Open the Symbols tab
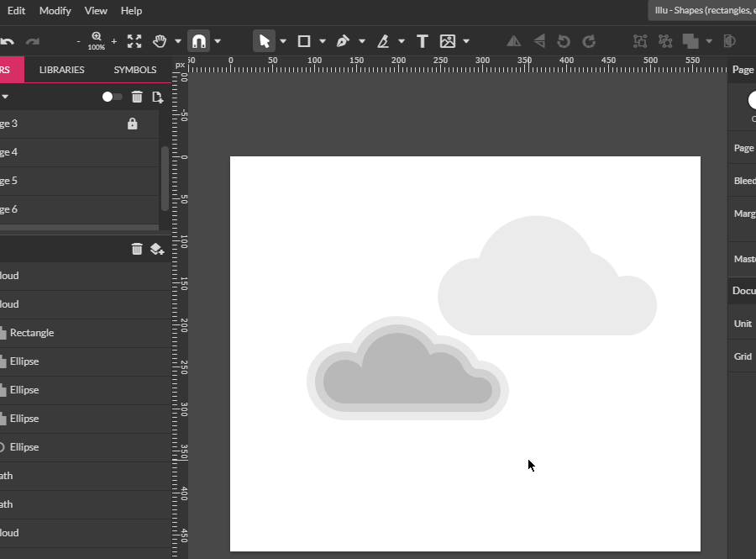The width and height of the screenshot is (756, 559). [x=135, y=70]
